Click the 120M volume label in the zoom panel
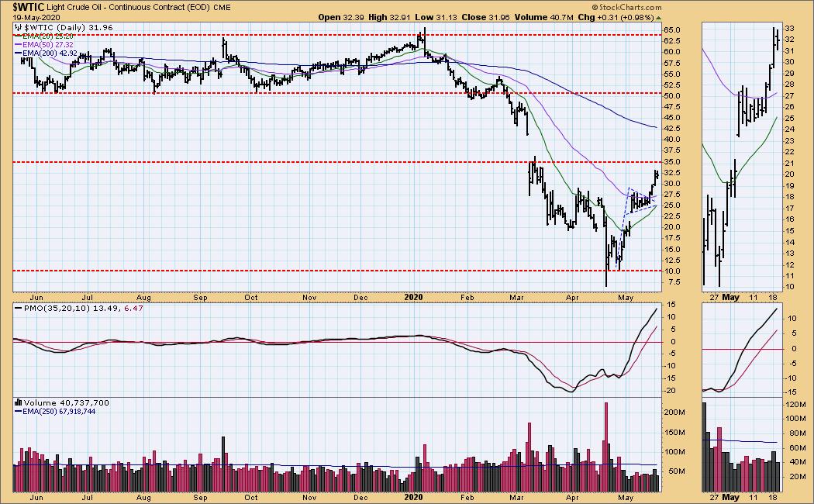Viewport: 814px width, 504px height. [x=795, y=404]
